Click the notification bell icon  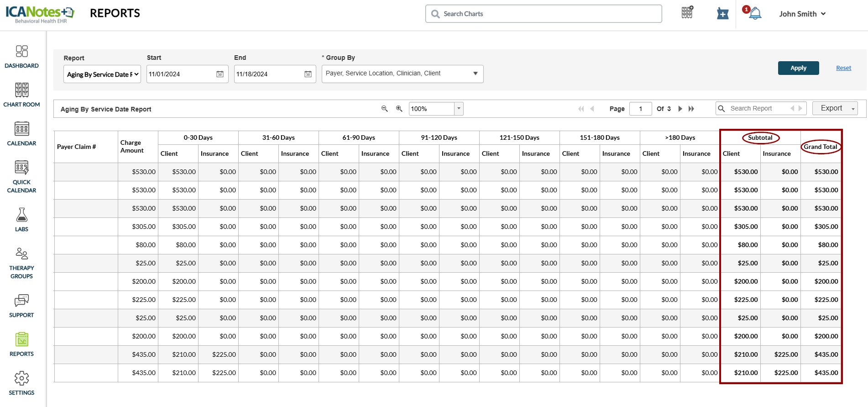(755, 13)
